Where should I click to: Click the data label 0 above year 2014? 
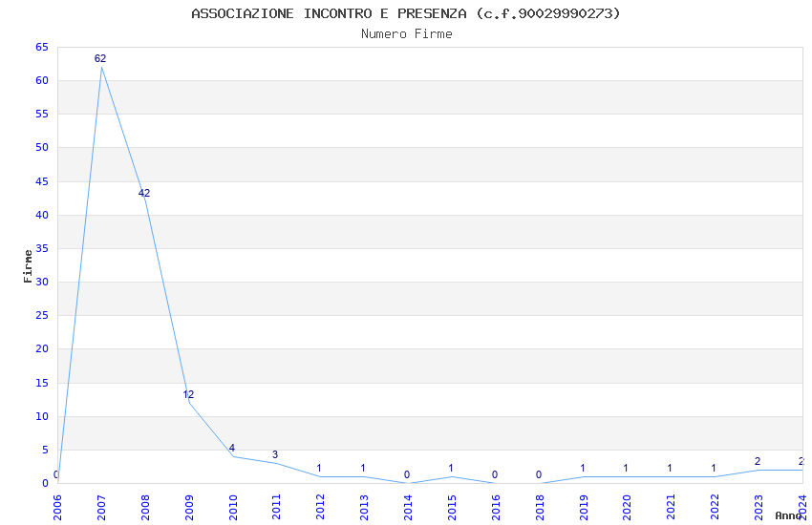tap(407, 474)
